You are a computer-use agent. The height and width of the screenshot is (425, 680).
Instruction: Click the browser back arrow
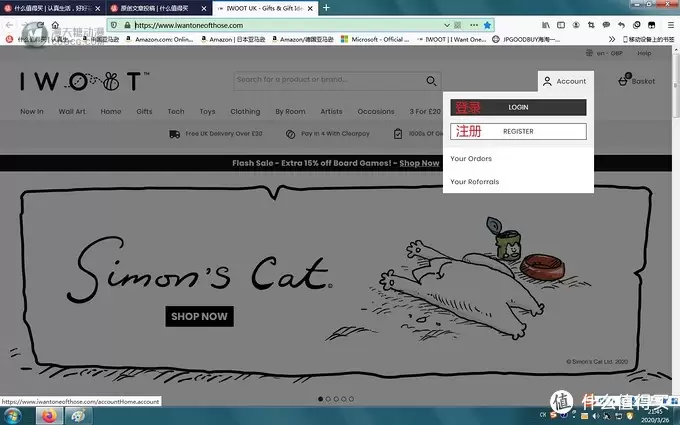[10, 25]
